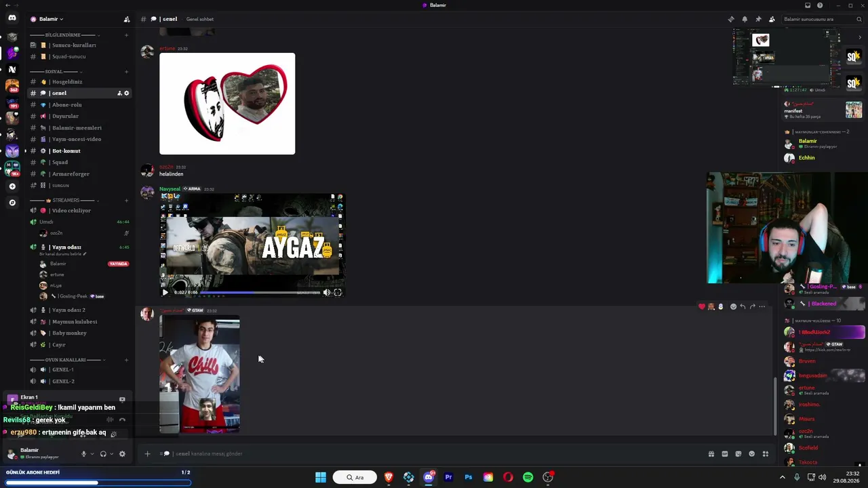Open headphone output options arrow
This screenshot has height=488, width=868.
point(112,454)
